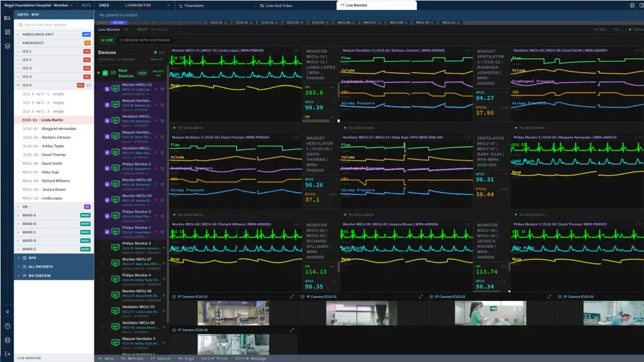Click play arrow on Monitor MICU-07 row
Screen dimensions: 644x362
coord(164,263)
